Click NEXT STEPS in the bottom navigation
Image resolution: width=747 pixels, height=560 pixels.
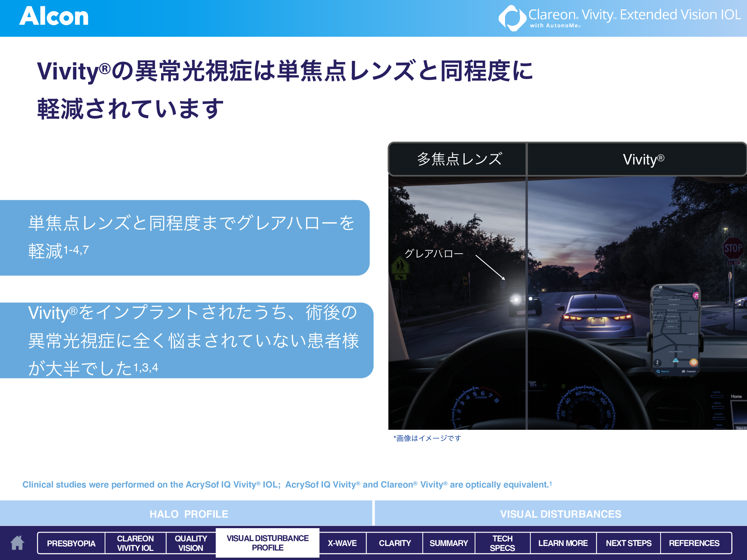pyautogui.click(x=629, y=543)
